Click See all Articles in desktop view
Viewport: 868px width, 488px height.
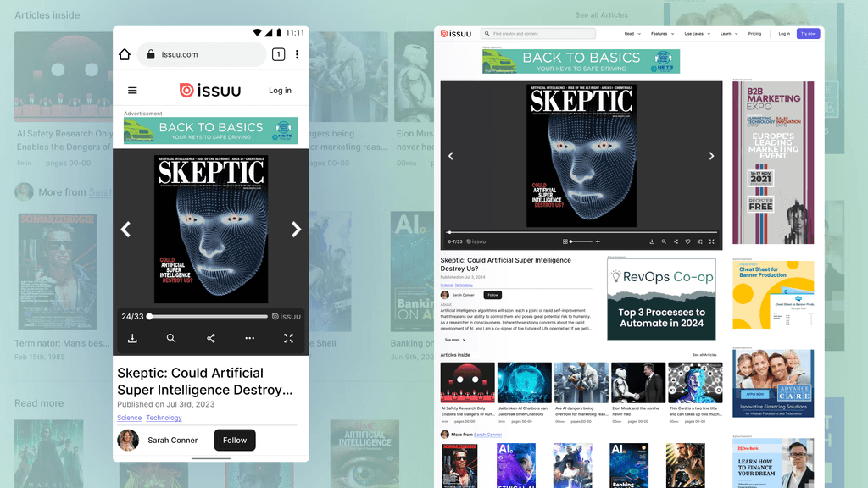coord(704,355)
